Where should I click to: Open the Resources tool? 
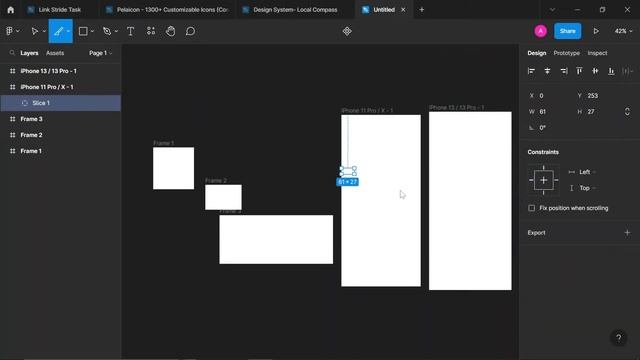(x=151, y=31)
